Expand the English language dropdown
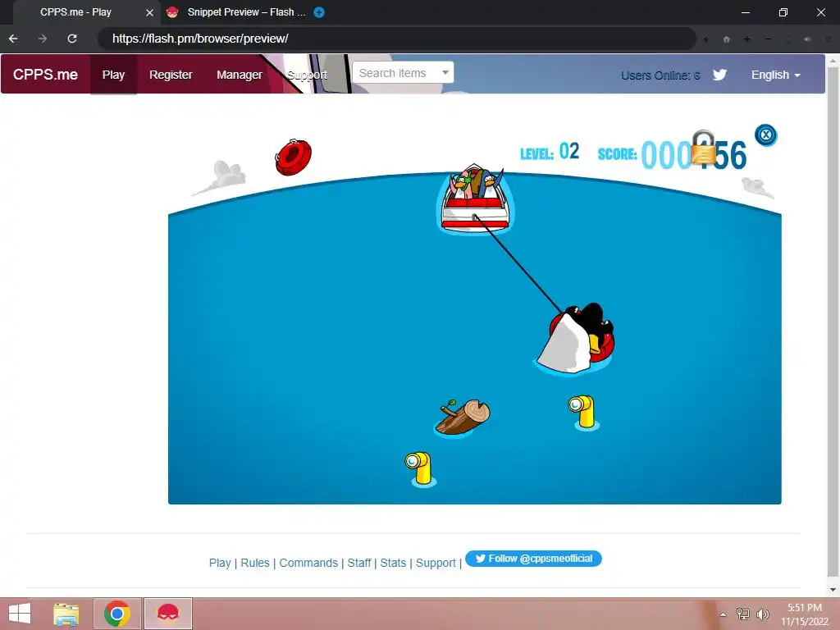The image size is (840, 630). (x=776, y=75)
